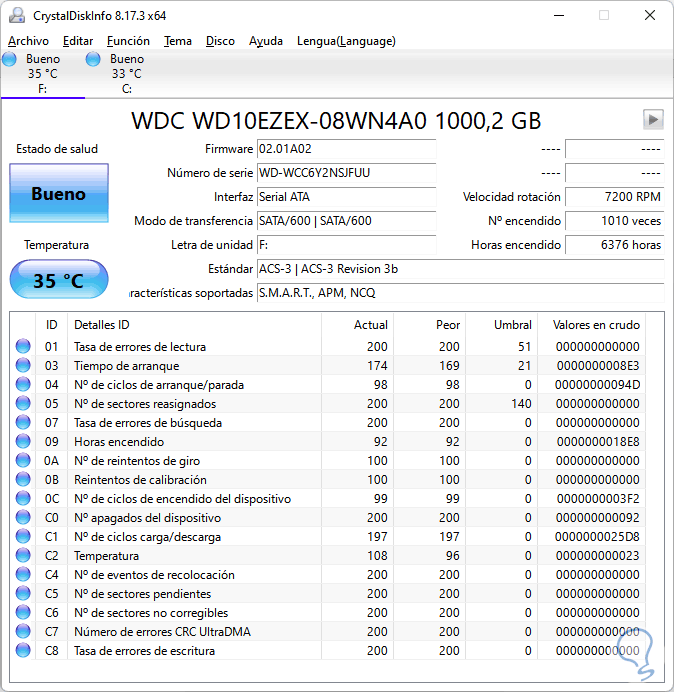The image size is (674, 692).
Task: Click status circle for sectores no corregibles
Action: tap(23, 612)
